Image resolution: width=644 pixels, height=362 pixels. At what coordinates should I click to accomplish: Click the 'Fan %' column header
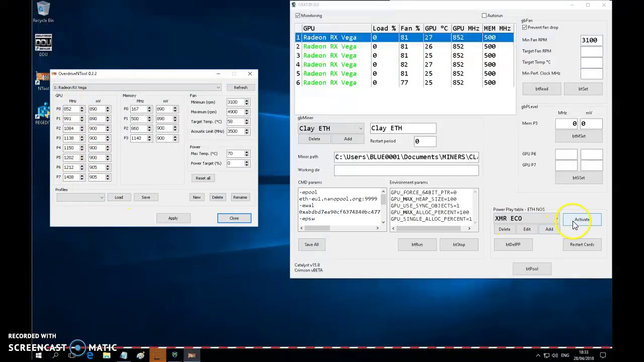coord(410,29)
